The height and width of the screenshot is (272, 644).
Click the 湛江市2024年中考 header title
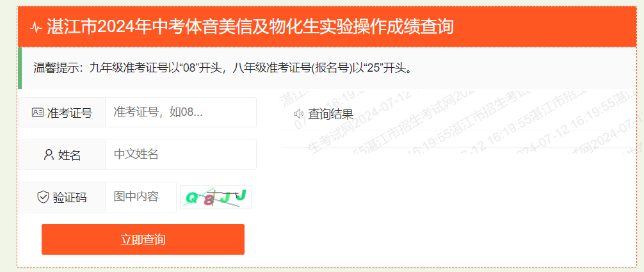click(x=250, y=27)
